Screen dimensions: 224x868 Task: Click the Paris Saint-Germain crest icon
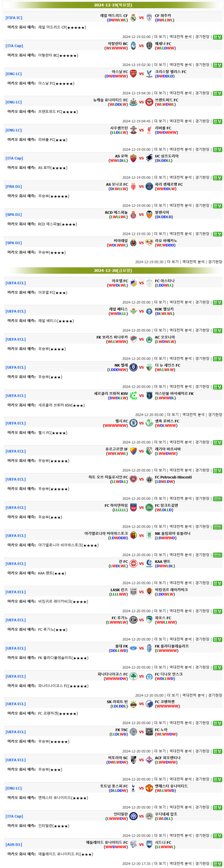click(x=149, y=186)
